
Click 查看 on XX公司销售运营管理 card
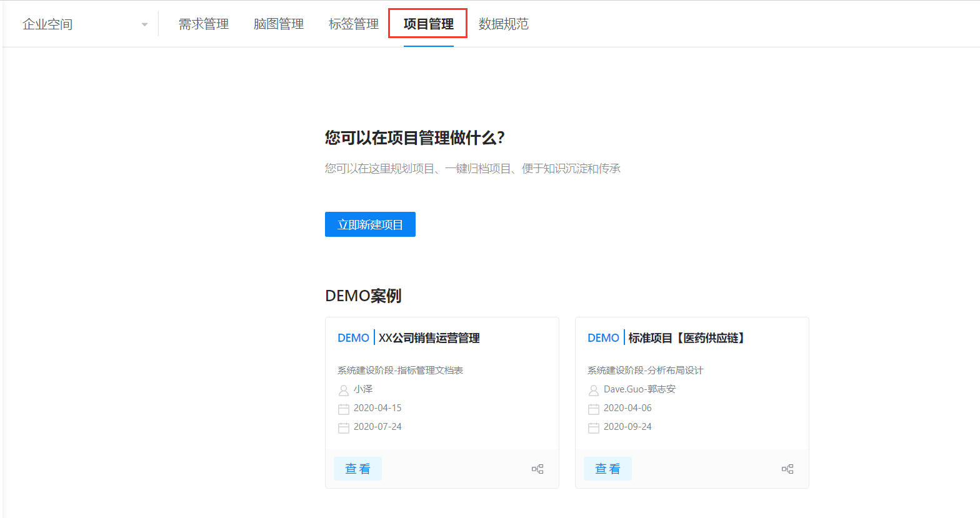[x=357, y=469]
